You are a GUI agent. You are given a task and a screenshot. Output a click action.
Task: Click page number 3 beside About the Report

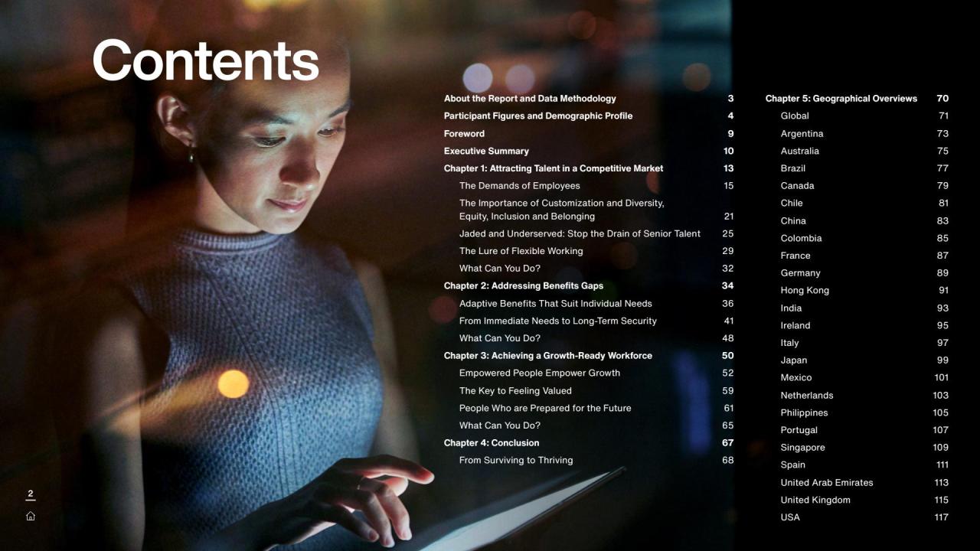coord(730,99)
